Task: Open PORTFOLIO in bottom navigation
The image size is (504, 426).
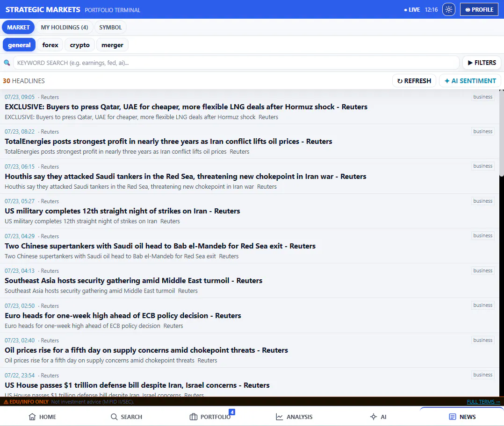Action: tap(210, 417)
